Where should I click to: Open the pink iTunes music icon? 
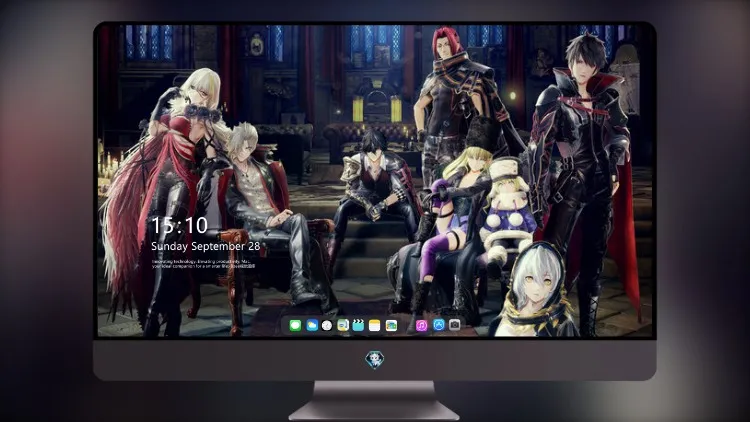(421, 325)
